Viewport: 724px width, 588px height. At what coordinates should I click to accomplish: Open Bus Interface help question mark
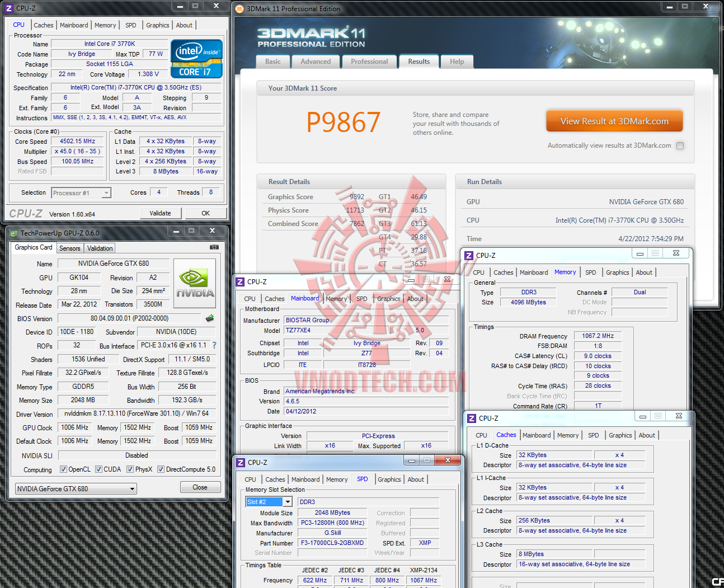click(214, 345)
